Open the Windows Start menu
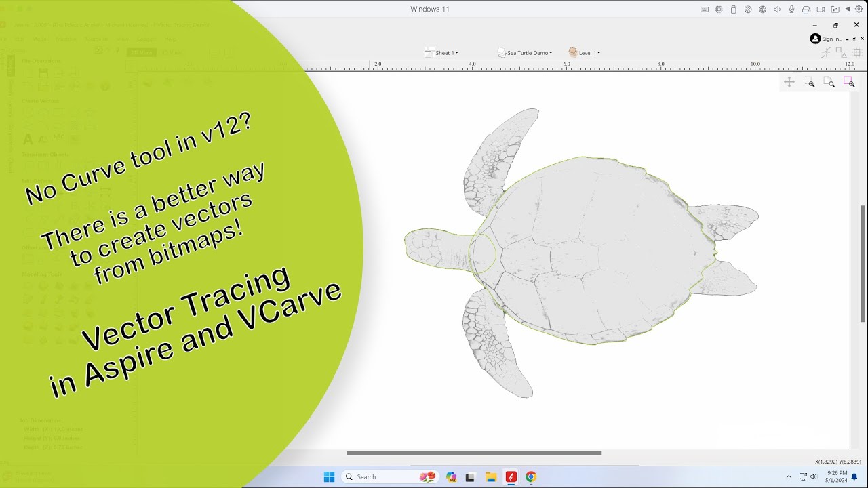The height and width of the screenshot is (488, 868). coord(329,476)
